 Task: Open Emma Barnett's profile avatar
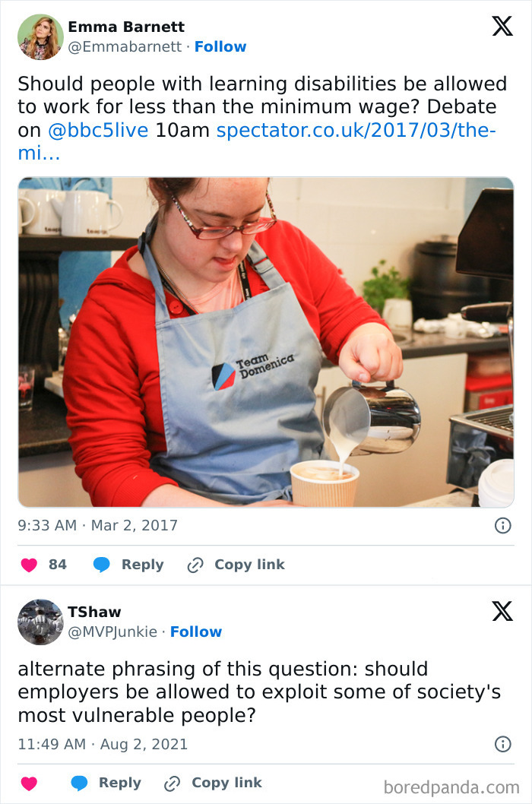pyautogui.click(x=40, y=37)
